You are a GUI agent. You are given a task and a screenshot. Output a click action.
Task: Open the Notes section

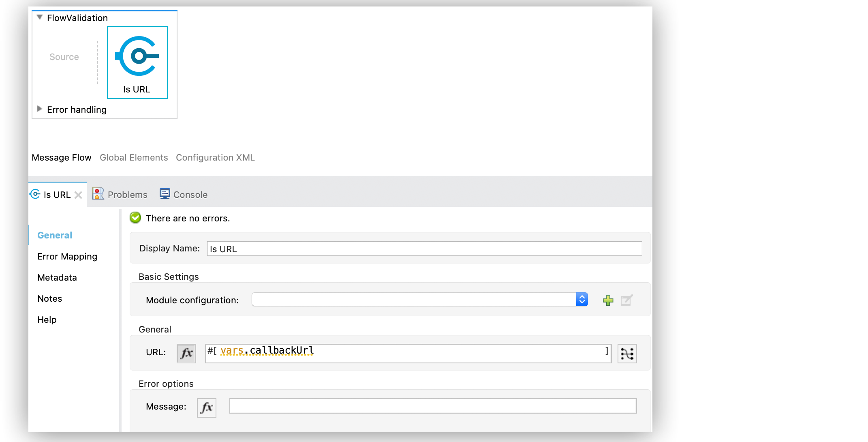[49, 298]
